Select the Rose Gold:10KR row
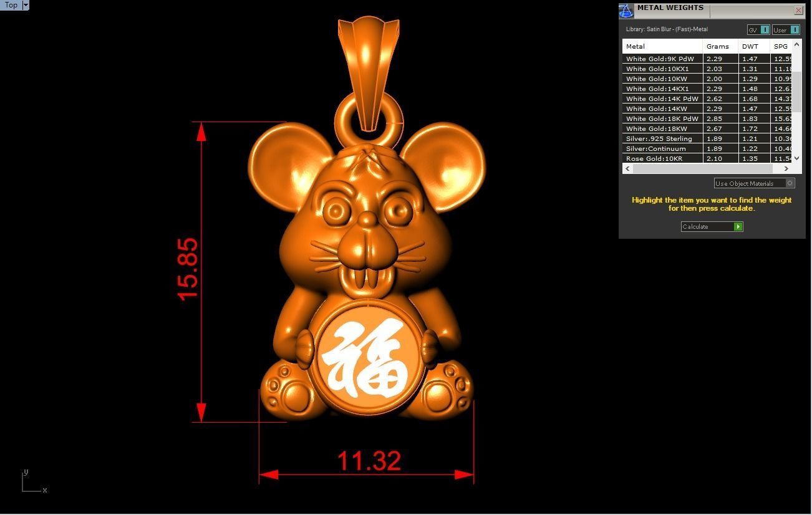Image resolution: width=812 pixels, height=515 pixels. click(707, 158)
